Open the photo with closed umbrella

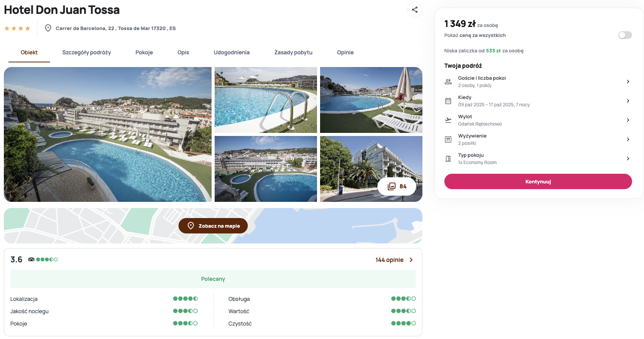(371, 100)
